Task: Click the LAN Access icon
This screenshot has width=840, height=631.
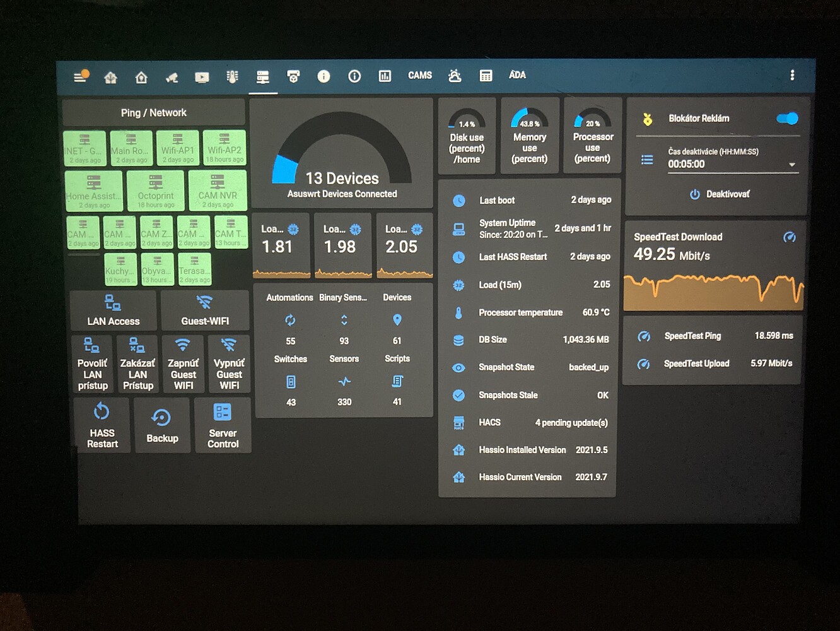Action: pyautogui.click(x=114, y=304)
